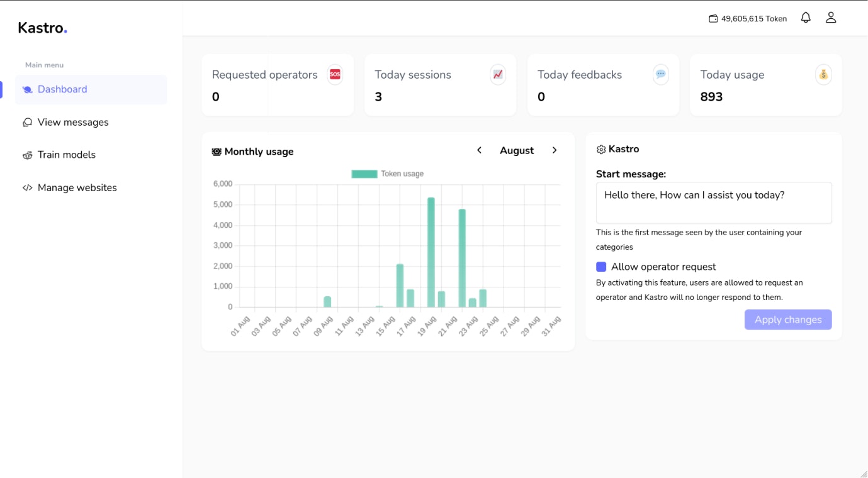
Task: Click the Monthly usage heading icon
Action: [x=217, y=152]
